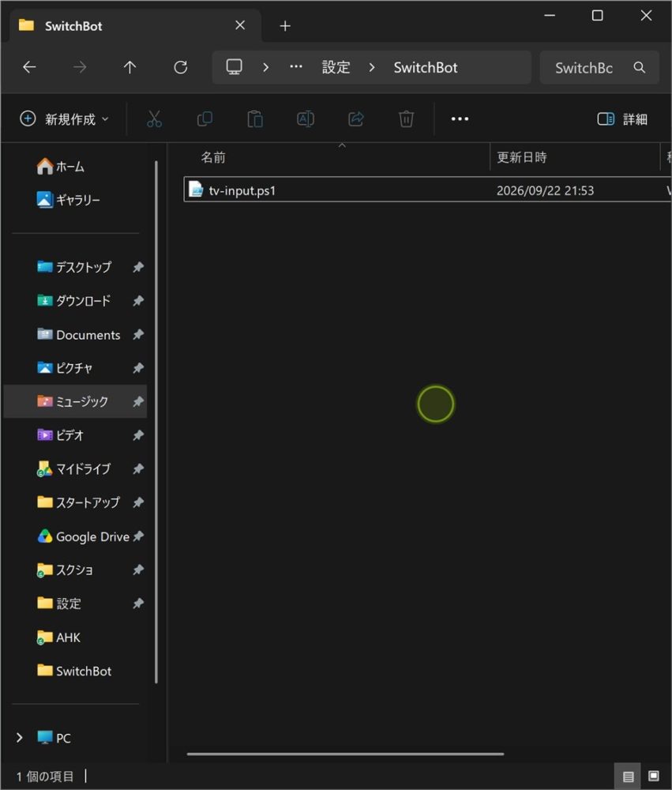Image resolution: width=672 pixels, height=790 pixels.
Task: Refresh the SwitchBot folder view
Action: (180, 67)
